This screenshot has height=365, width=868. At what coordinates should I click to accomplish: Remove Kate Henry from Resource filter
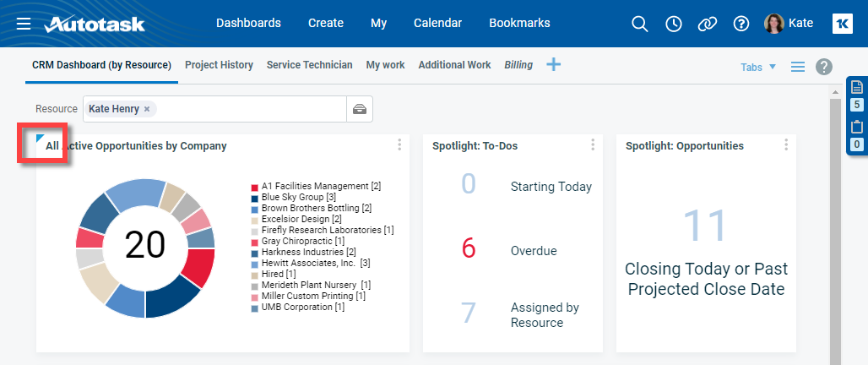(x=147, y=109)
